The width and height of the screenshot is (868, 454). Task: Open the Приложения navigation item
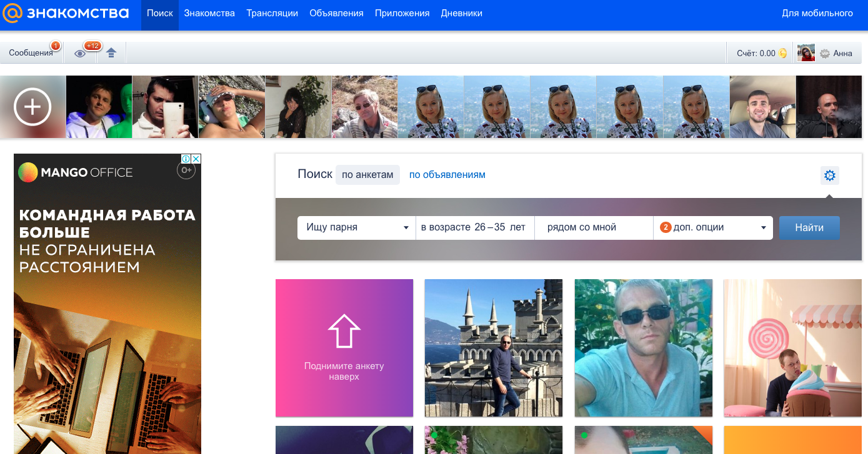[x=402, y=13]
